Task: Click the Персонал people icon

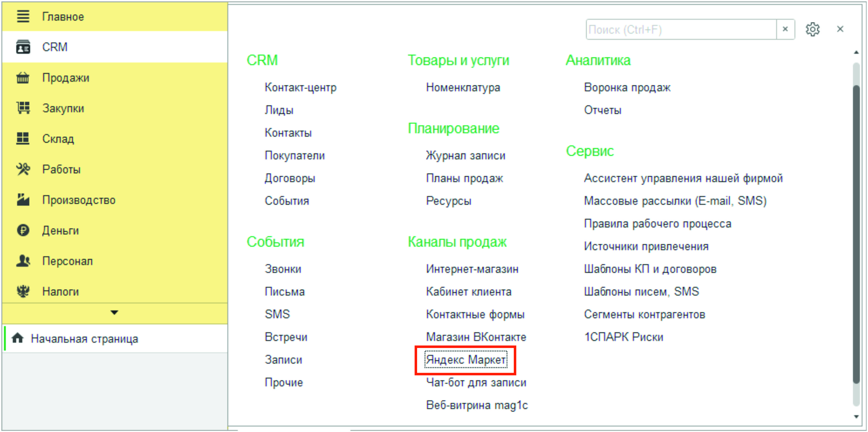Action: coord(23,261)
